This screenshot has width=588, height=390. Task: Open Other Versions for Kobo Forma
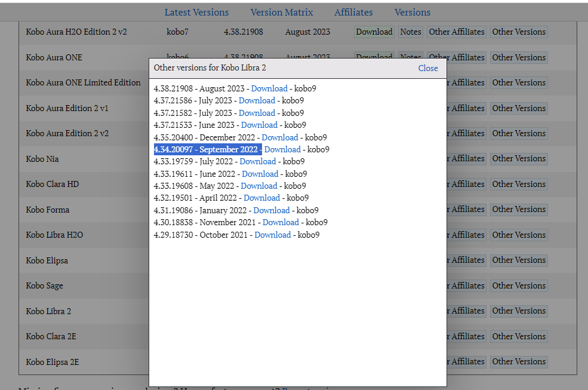pyautogui.click(x=519, y=209)
